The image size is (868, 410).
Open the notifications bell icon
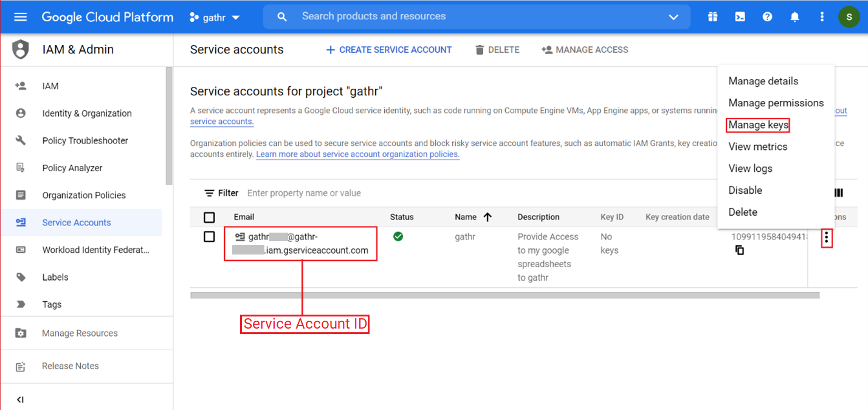(x=794, y=16)
